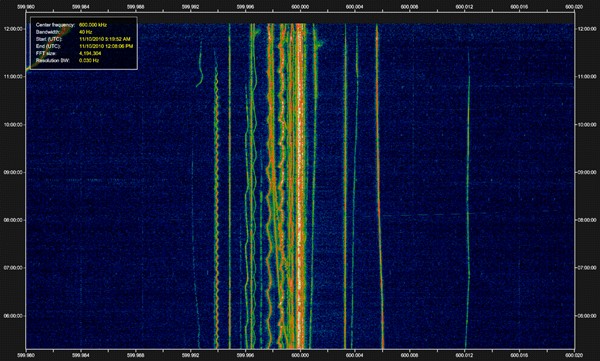Click the Resolution BW 0.030 Hz value
The width and height of the screenshot is (600, 361).
pyautogui.click(x=89, y=60)
